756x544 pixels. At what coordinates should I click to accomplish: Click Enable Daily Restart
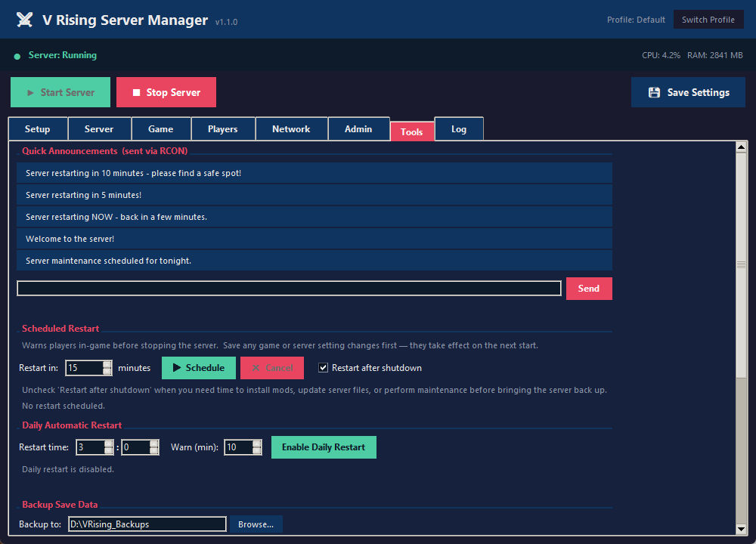[x=324, y=447]
